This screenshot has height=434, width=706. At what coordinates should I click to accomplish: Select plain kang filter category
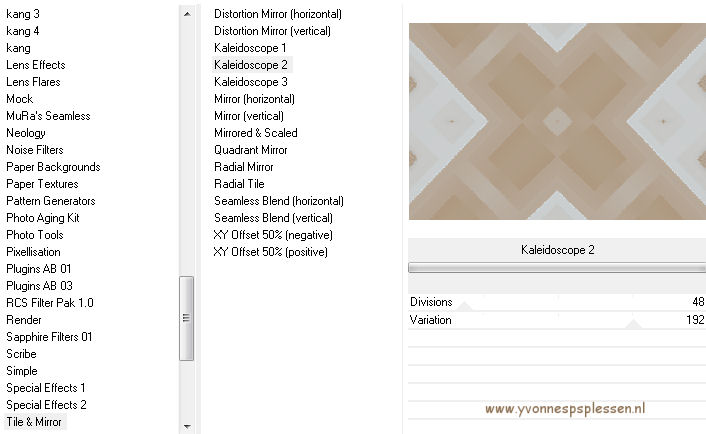tap(18, 48)
